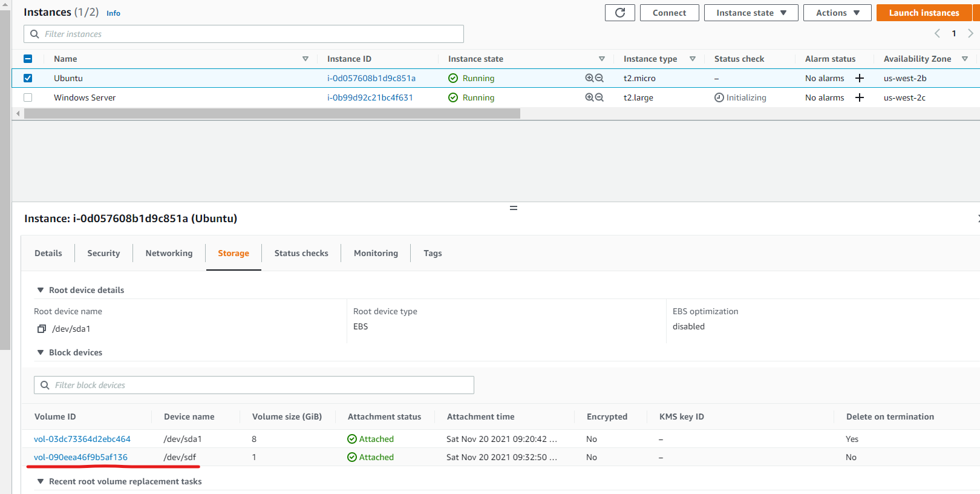This screenshot has width=980, height=494.
Task: Click the Attachment status column header
Action: click(384, 417)
